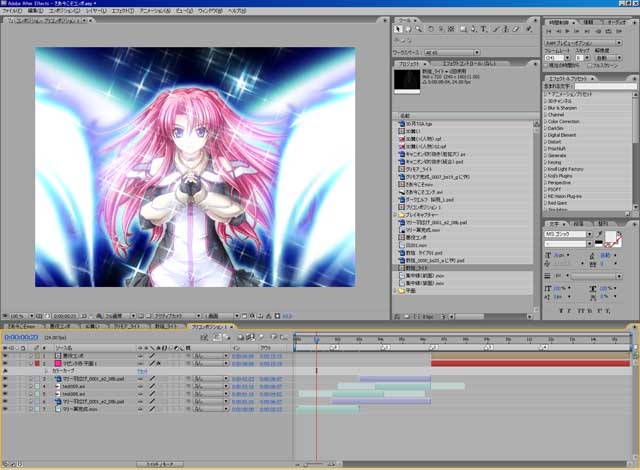Image resolution: width=640 pixels, height=470 pixels.
Task: Click the current time 0:00:00:20 display
Action: (x=21, y=337)
